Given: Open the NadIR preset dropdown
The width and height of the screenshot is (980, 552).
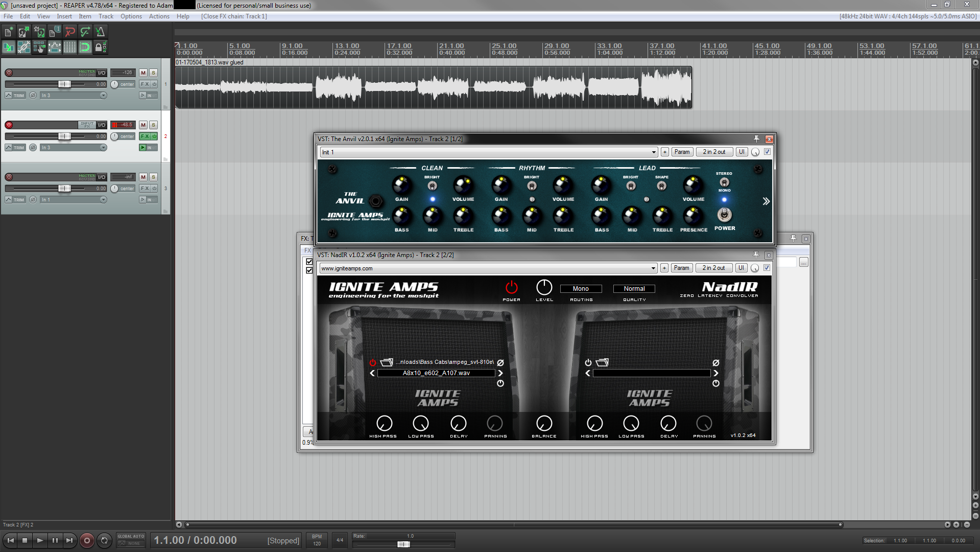Looking at the screenshot, I should (x=488, y=268).
